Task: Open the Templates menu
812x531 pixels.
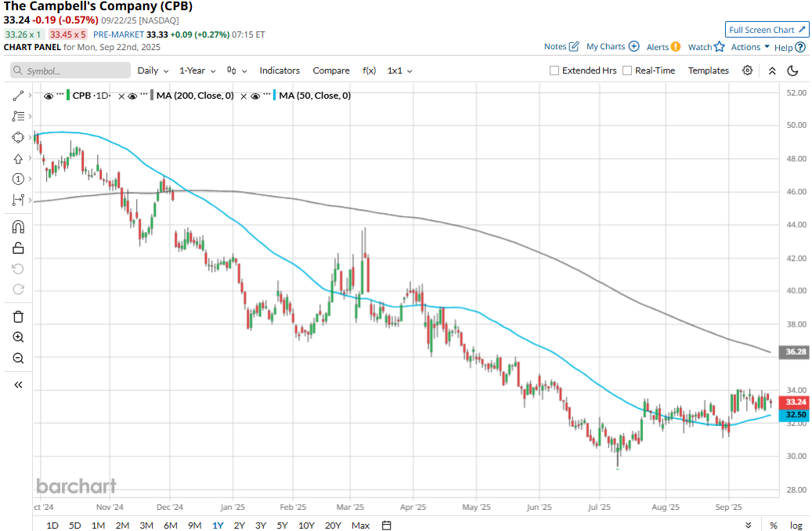Action: [x=709, y=70]
